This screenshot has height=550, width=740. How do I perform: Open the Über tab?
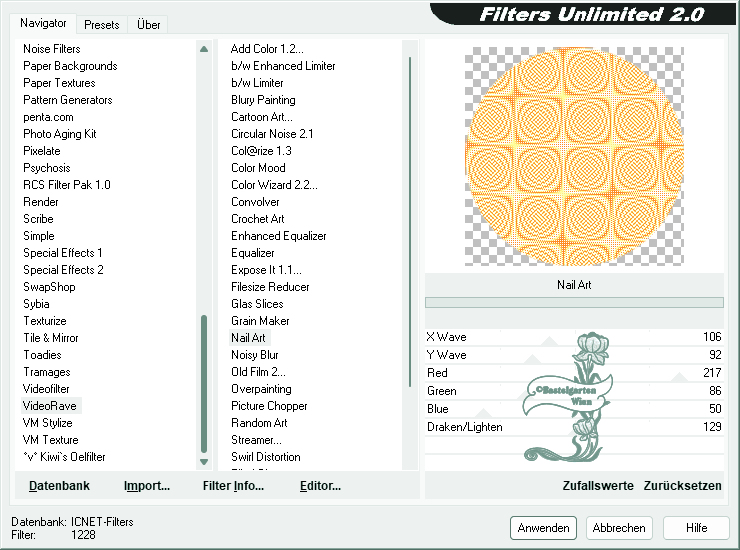[x=148, y=25]
